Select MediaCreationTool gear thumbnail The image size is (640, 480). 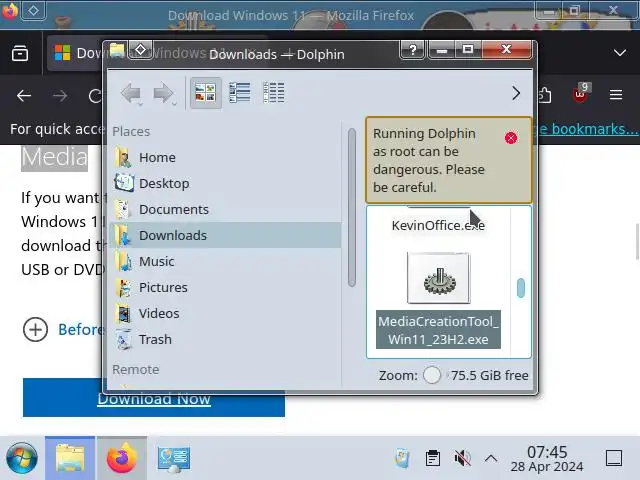click(439, 278)
